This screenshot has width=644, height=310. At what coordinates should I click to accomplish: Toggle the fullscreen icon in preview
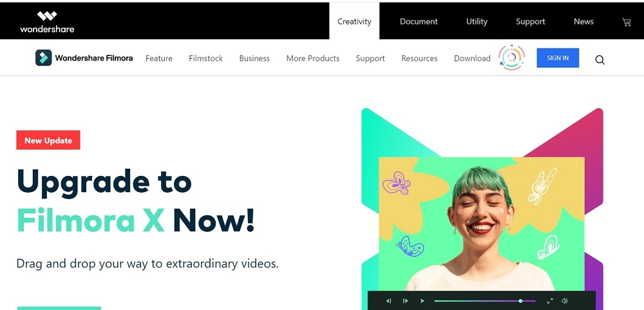[x=550, y=301]
